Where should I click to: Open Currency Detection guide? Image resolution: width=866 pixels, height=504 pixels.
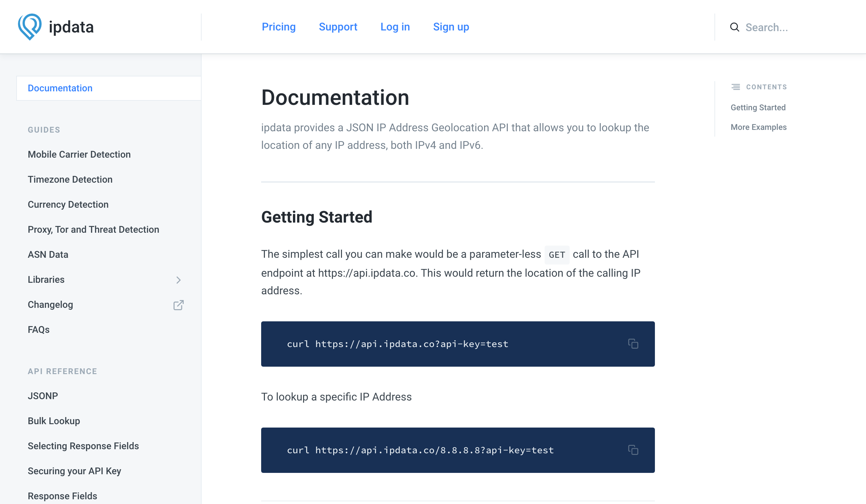pos(68,204)
